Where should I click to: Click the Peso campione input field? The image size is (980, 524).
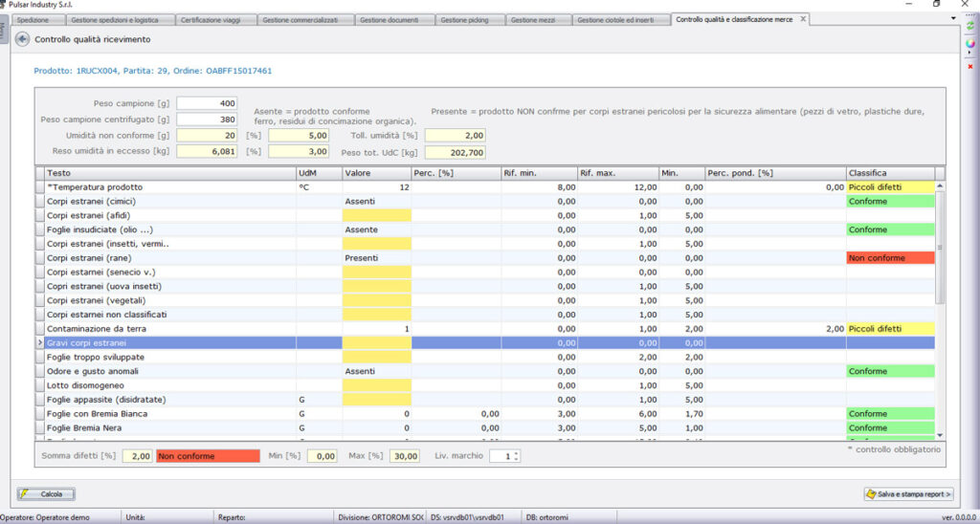coord(207,103)
